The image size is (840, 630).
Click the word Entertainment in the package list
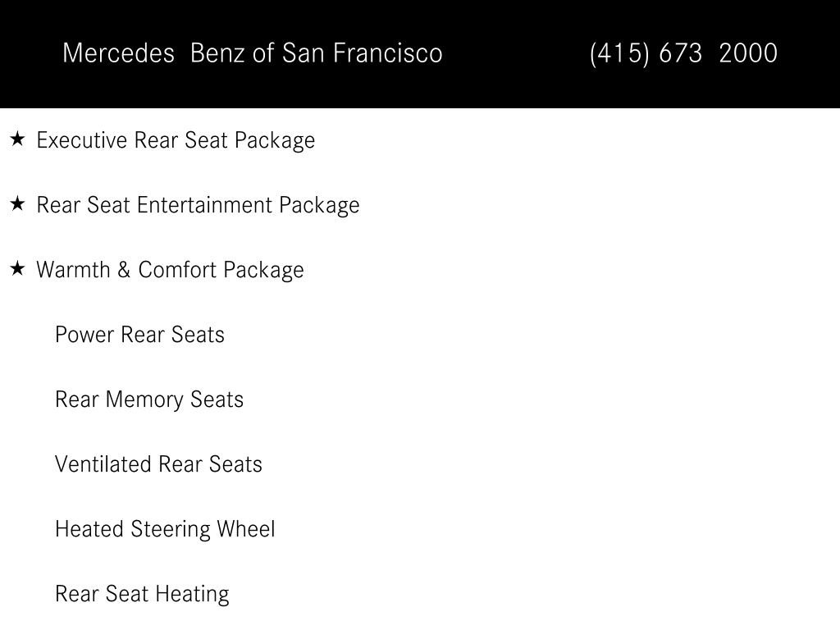pyautogui.click(x=204, y=205)
